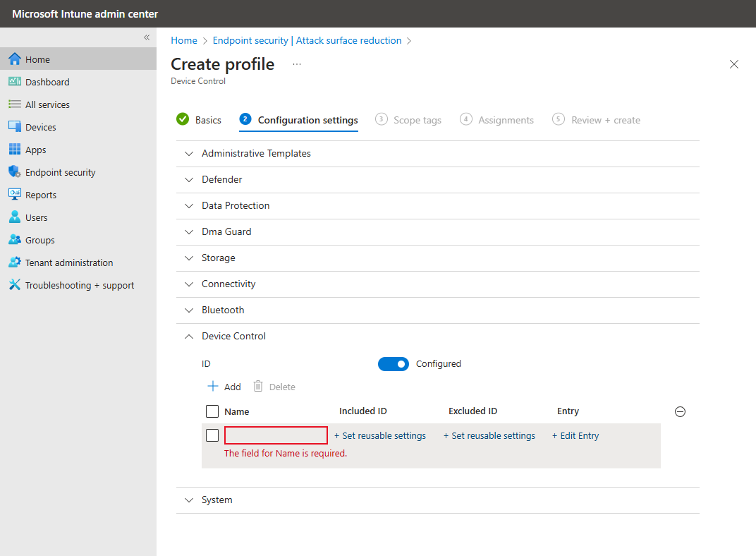Click the Add button with plus sign

(x=224, y=387)
